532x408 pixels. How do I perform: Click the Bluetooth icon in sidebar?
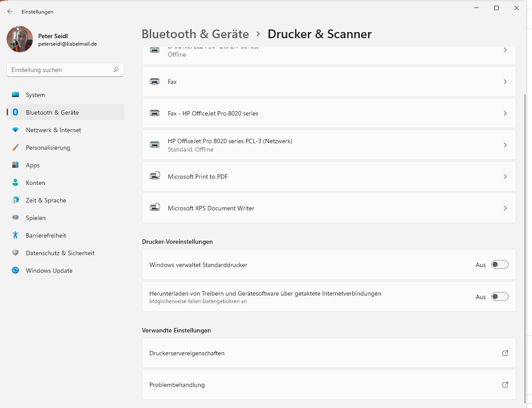coord(15,112)
